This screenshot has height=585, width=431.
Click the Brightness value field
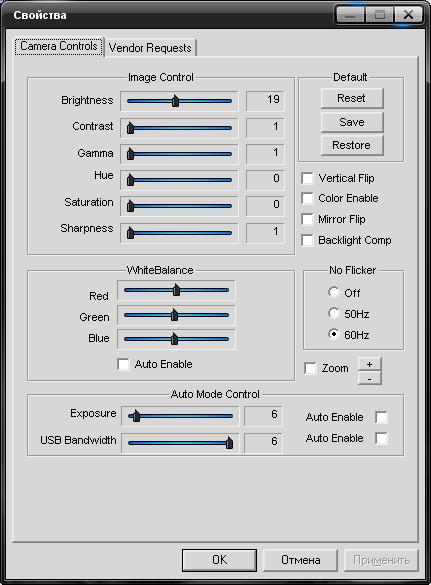click(x=265, y=100)
